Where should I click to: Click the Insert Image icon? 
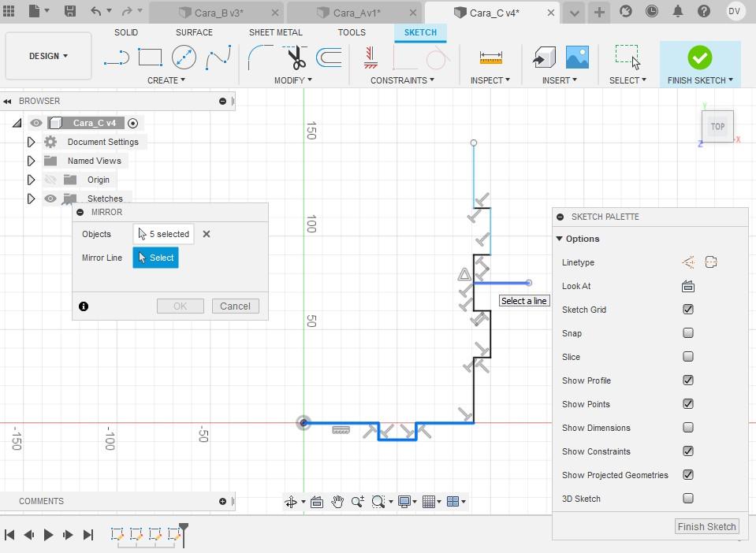click(x=577, y=58)
